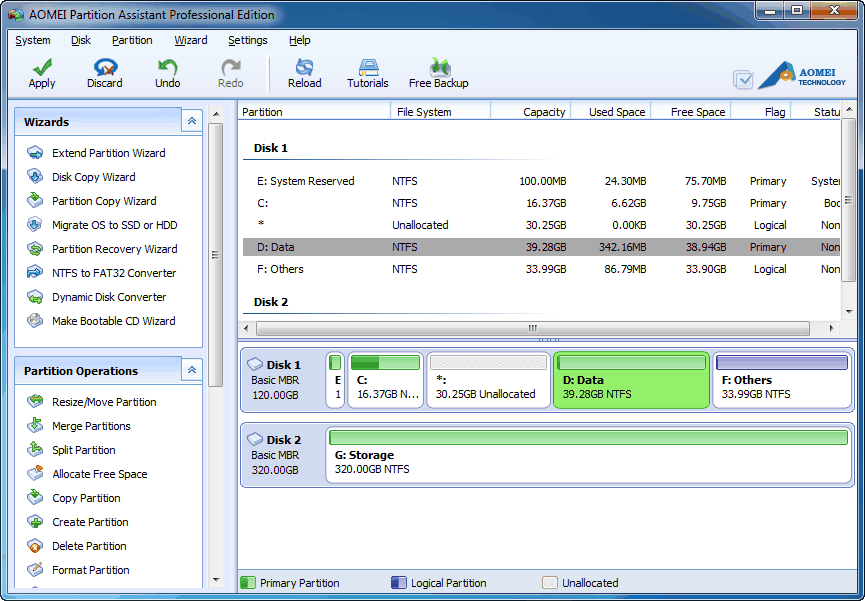
Task: Click the Extend Partition Wizard icon
Action: pos(35,153)
